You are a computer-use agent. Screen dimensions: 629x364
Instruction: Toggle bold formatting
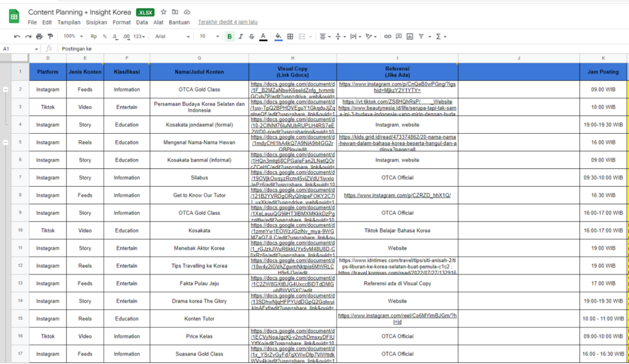click(230, 36)
